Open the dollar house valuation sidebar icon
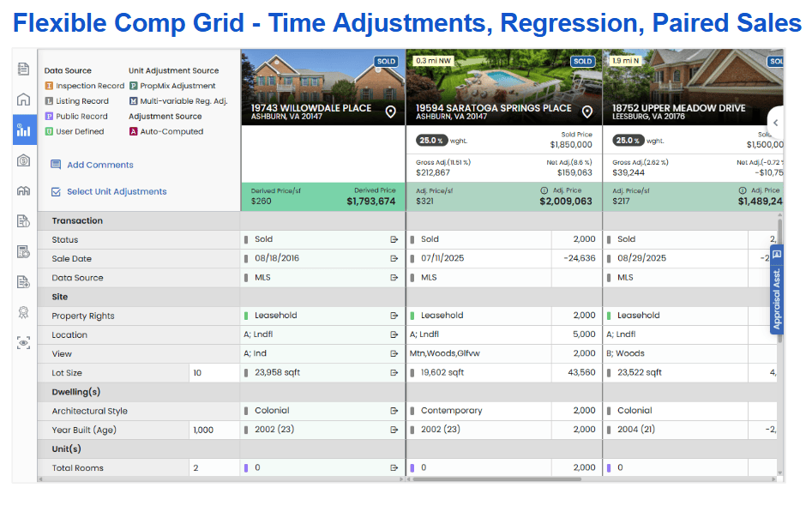Viewport: 812px width, 506px height. (24, 160)
